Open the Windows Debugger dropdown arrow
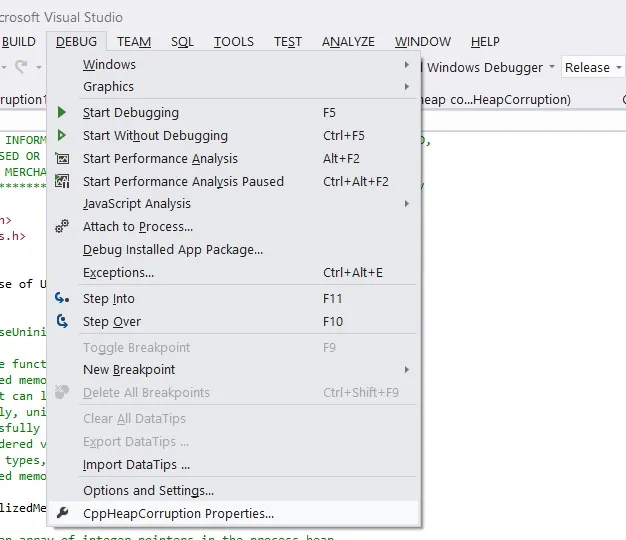 pyautogui.click(x=552, y=67)
